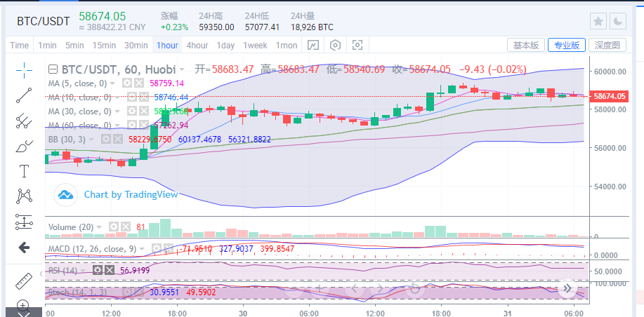Expand RSI (14) dropdown arrow
644x317 pixels.
[x=84, y=270]
